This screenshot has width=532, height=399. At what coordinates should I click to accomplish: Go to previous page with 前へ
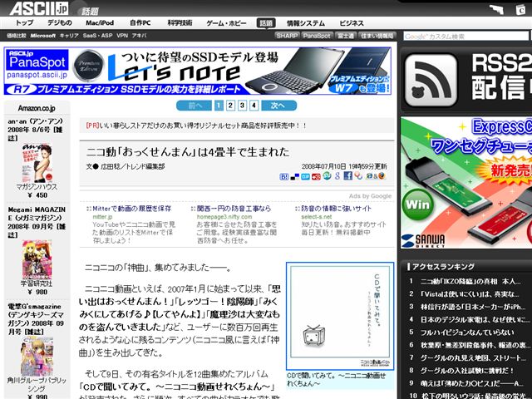pyautogui.click(x=195, y=106)
